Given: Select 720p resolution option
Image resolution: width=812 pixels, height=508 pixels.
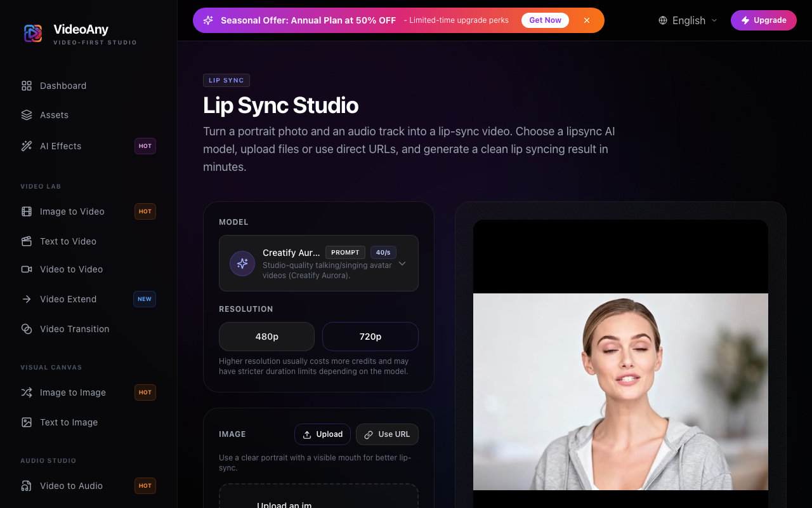Looking at the screenshot, I should pyautogui.click(x=370, y=337).
